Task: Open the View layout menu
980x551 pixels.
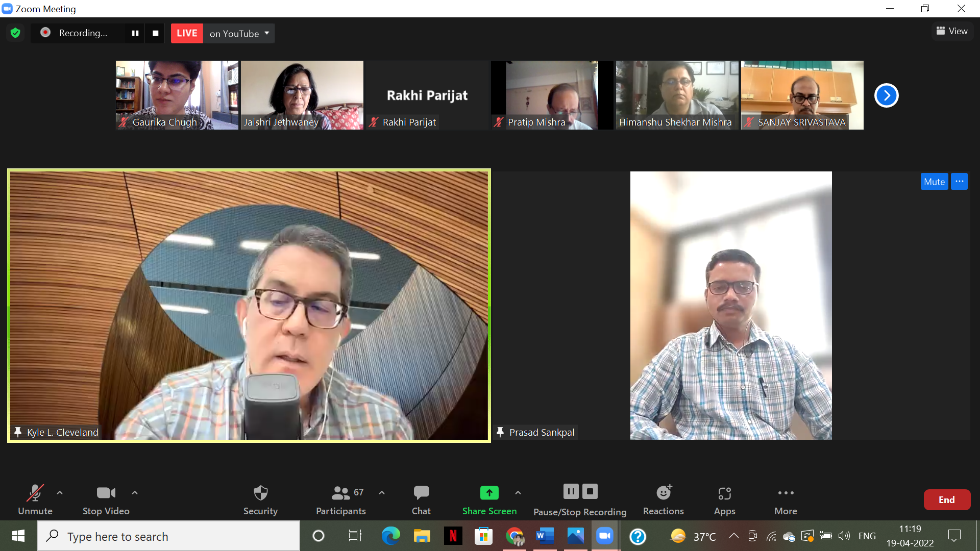Action: click(x=952, y=31)
